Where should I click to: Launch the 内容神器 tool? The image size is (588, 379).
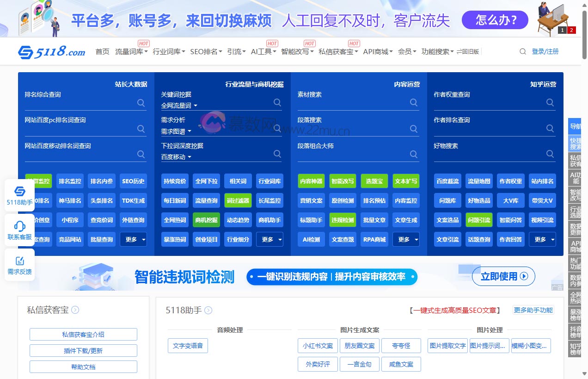point(311,181)
